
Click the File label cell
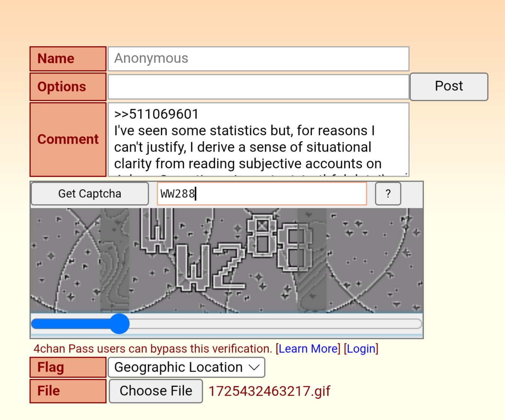point(68,391)
